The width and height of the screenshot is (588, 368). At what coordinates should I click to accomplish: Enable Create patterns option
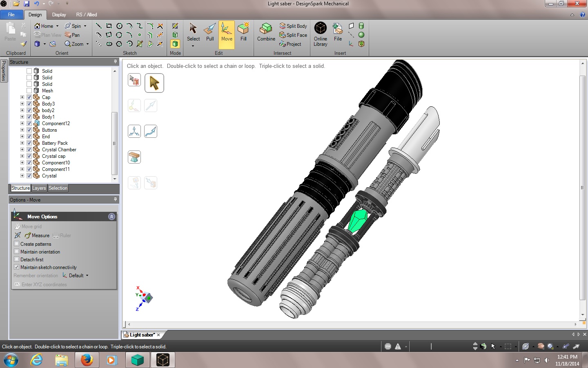pyautogui.click(x=17, y=244)
